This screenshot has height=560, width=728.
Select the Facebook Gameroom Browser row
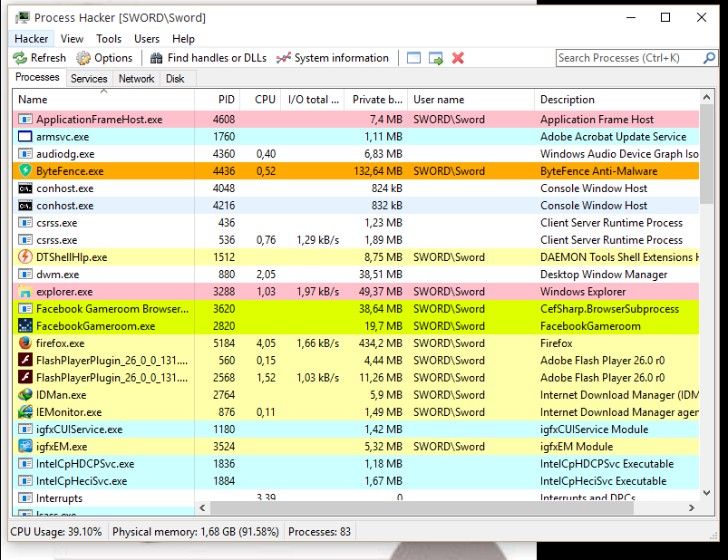tap(355, 308)
